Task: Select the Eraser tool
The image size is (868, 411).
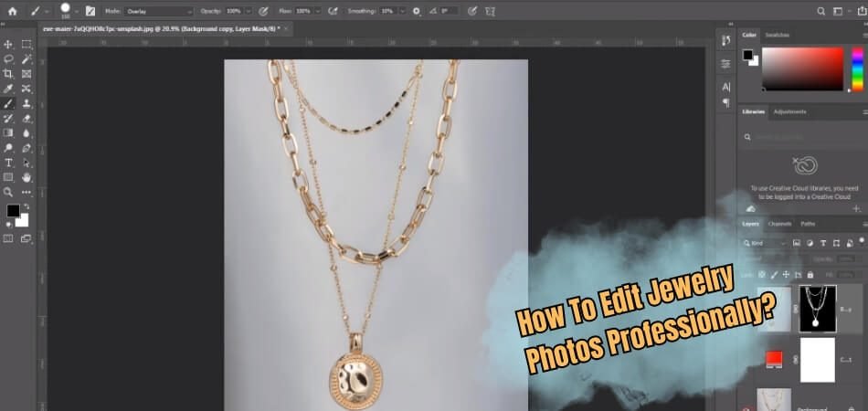Action: pos(26,119)
